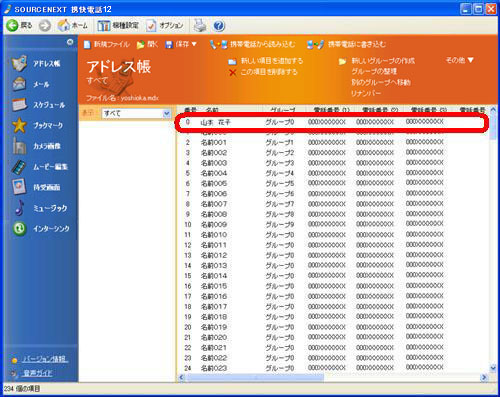
Task: Click the printer icon
Action: [200, 25]
